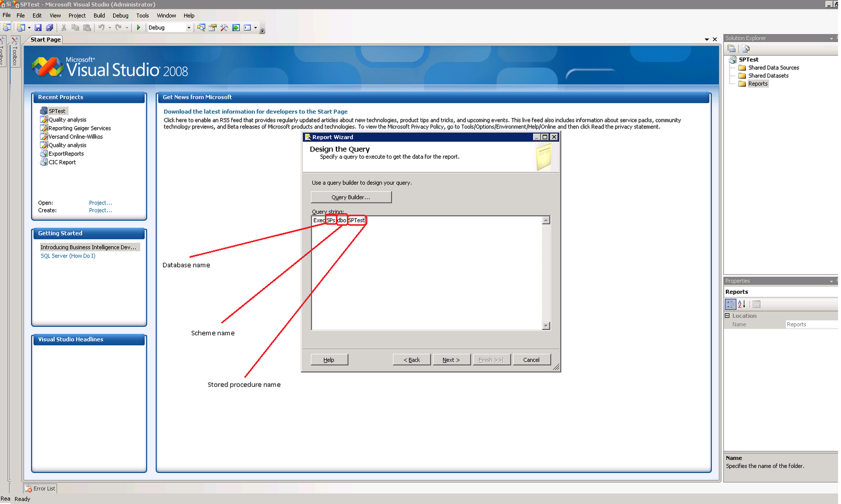The height and width of the screenshot is (504, 841).
Task: Open recent project 'Versand Online-Willkos'
Action: 76,137
